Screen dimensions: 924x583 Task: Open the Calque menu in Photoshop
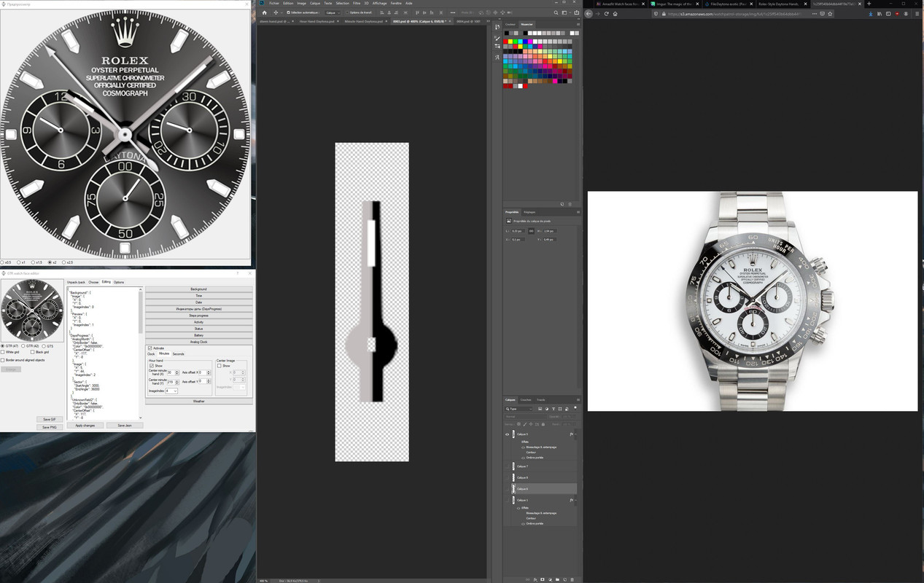click(x=315, y=3)
